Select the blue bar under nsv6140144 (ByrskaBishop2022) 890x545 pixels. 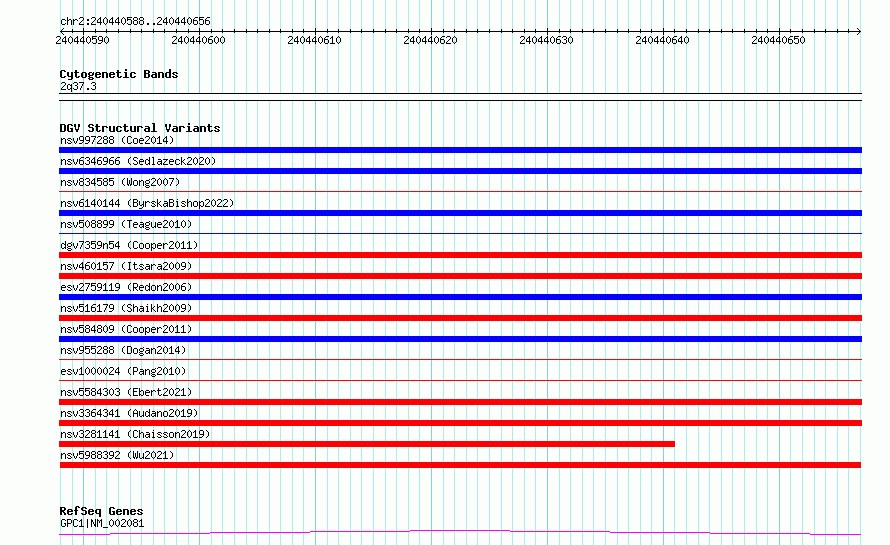point(460,213)
